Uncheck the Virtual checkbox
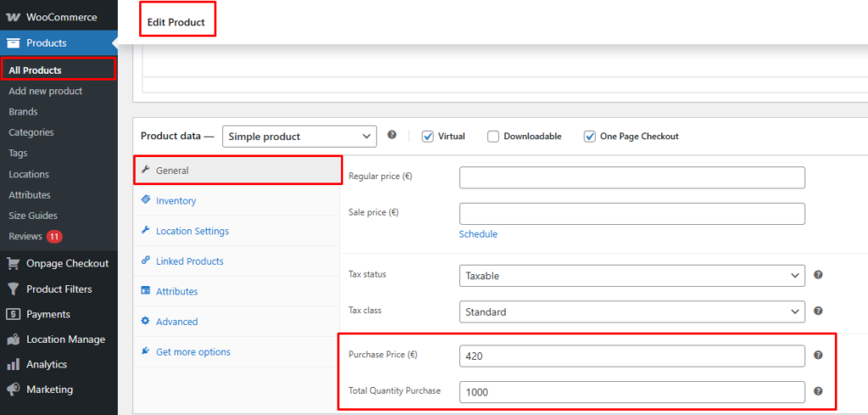 [428, 136]
